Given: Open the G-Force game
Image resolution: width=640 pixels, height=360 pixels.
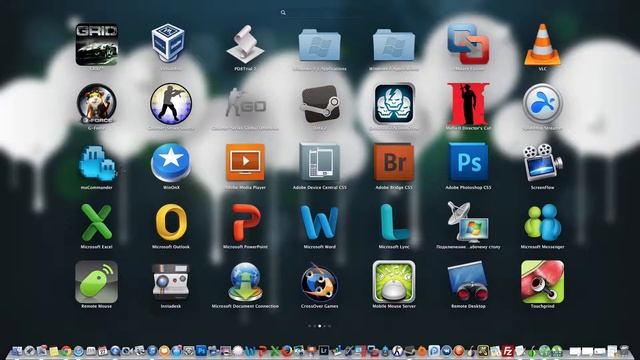Looking at the screenshot, I should coord(96,104).
